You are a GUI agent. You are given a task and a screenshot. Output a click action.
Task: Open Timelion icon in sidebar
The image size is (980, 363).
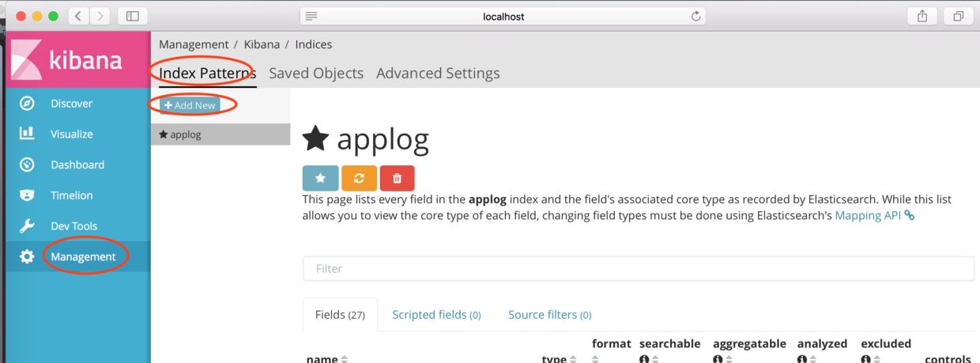[x=27, y=195]
